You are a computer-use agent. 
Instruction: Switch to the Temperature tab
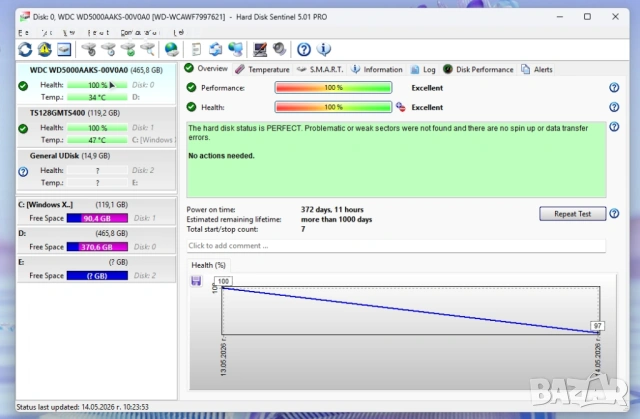262,69
